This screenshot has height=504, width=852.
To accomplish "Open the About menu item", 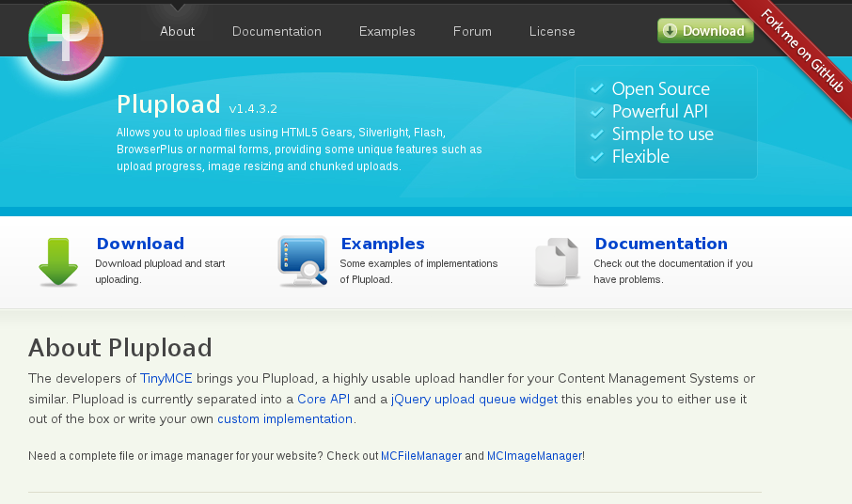I will (177, 31).
